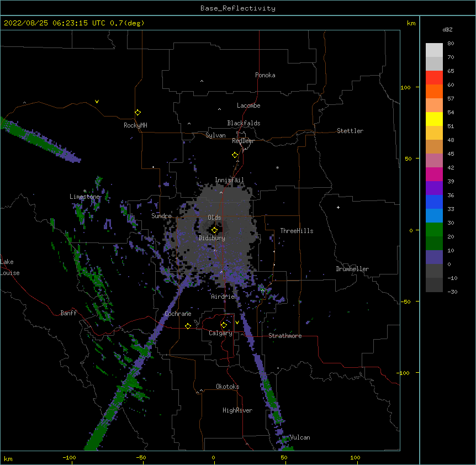Click the yellow diamond marker south of RedDeer
The width and height of the screenshot is (476, 465).
pos(235,155)
